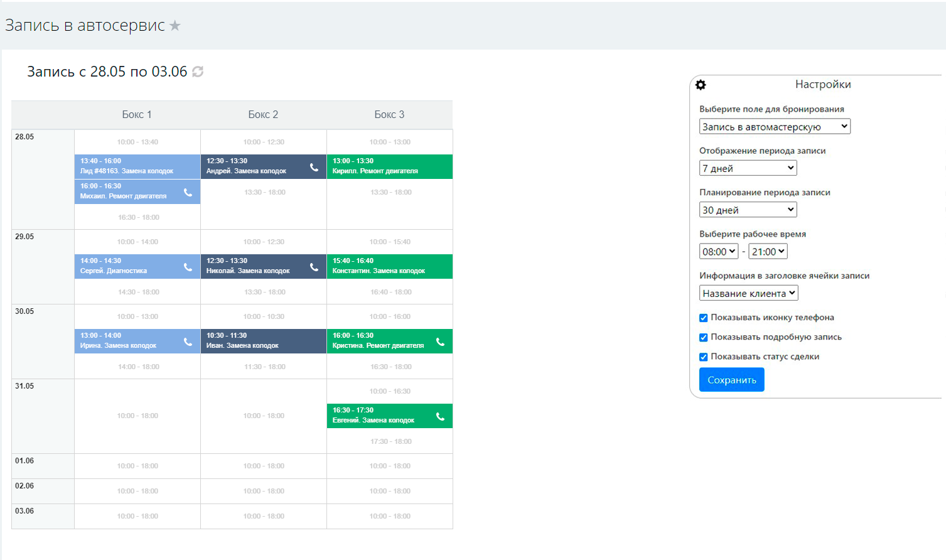Open the 08:00 start time dropdown
Image resolution: width=946 pixels, height=560 pixels.
pos(719,252)
